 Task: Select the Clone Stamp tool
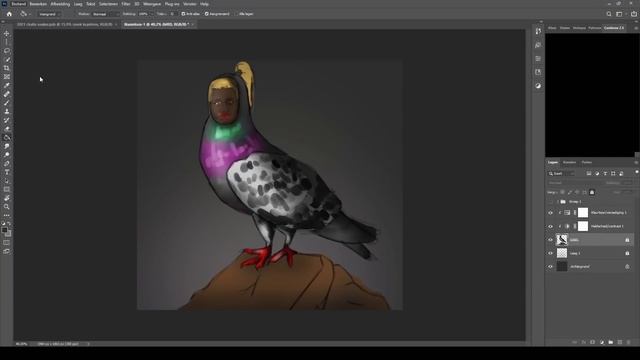pyautogui.click(x=7, y=111)
